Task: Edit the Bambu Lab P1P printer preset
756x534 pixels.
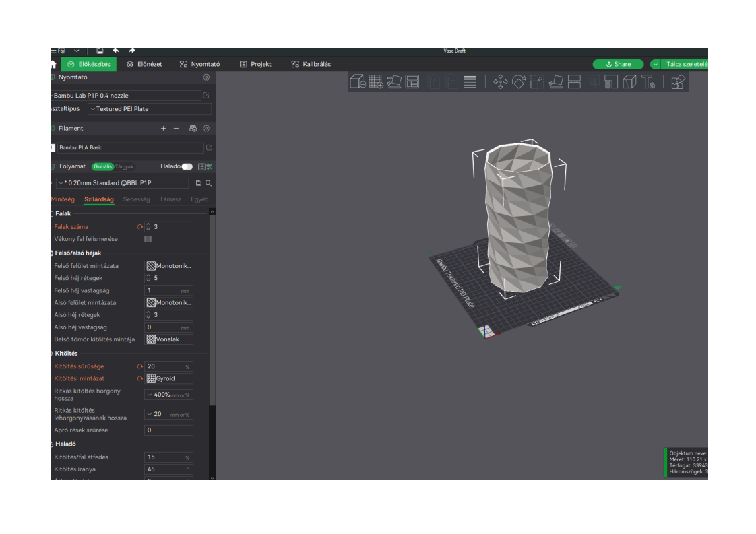Action: (206, 96)
